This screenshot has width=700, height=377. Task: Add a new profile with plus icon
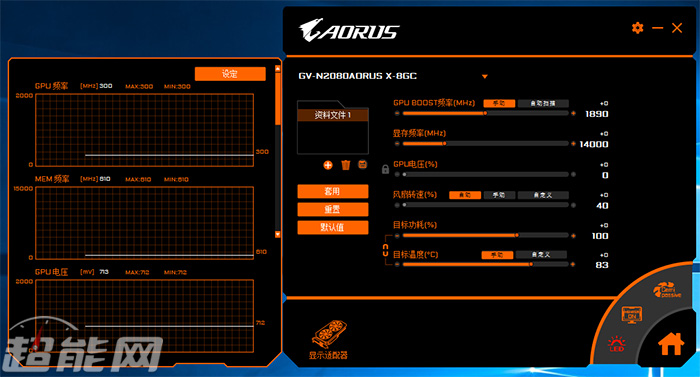[x=328, y=165]
